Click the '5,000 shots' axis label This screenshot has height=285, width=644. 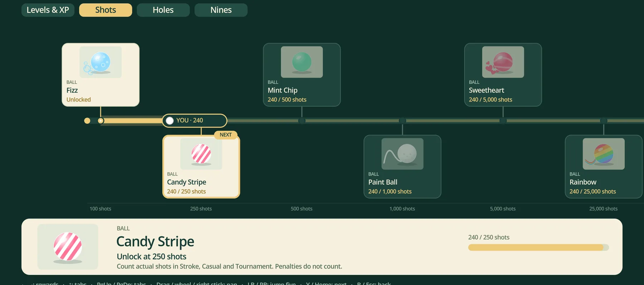503,209
